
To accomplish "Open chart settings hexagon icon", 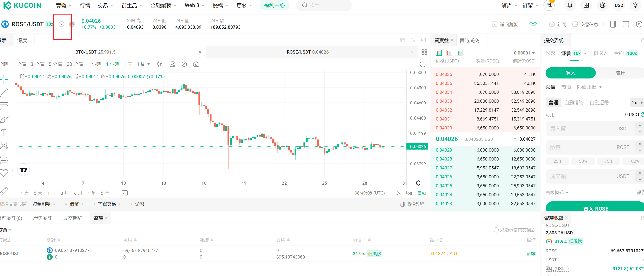I will pyautogui.click(x=184, y=64).
